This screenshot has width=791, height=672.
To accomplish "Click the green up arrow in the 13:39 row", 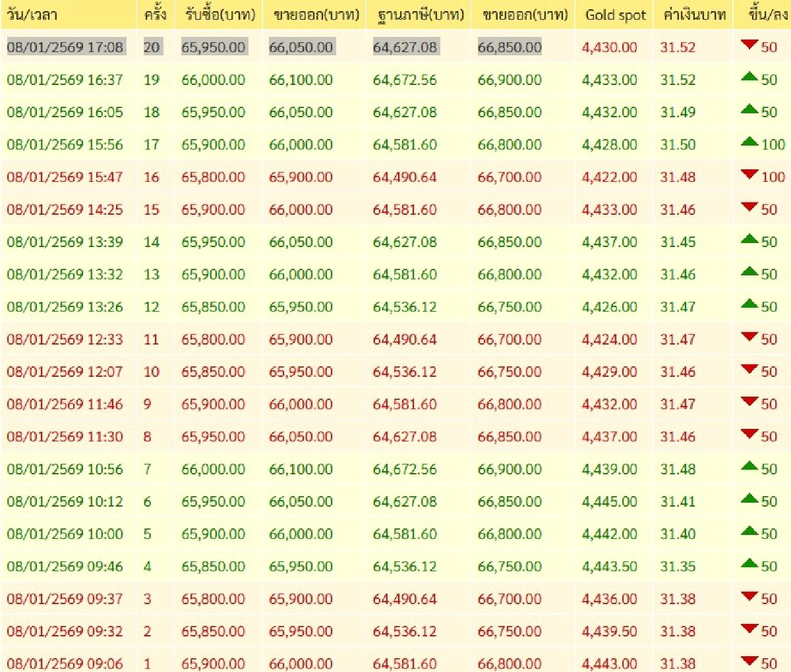I will point(749,239).
